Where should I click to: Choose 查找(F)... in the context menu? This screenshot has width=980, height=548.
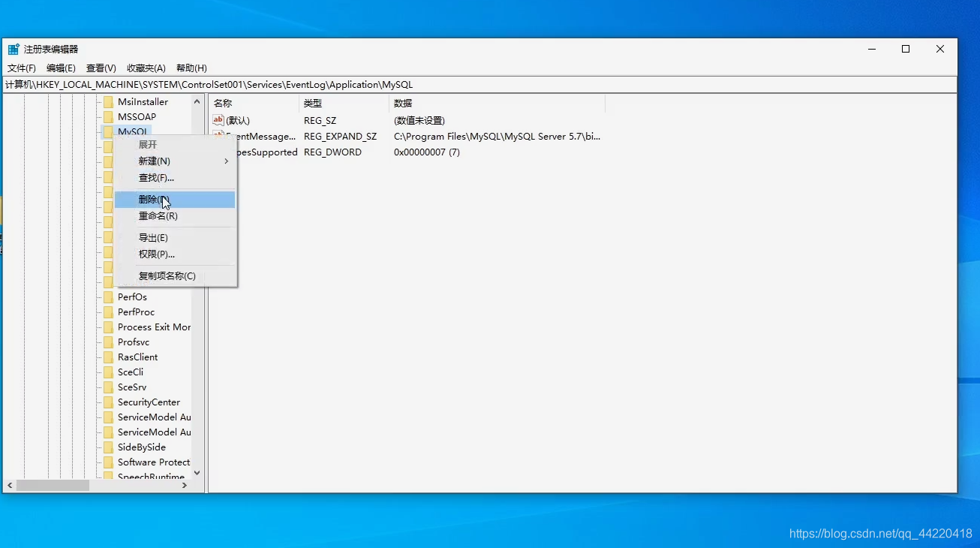175,178
